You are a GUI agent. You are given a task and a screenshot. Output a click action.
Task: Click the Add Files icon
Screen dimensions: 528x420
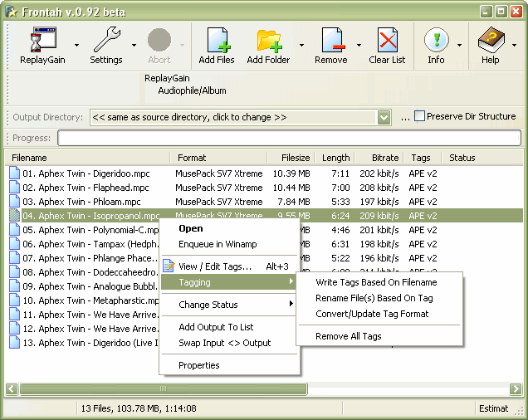click(x=217, y=40)
